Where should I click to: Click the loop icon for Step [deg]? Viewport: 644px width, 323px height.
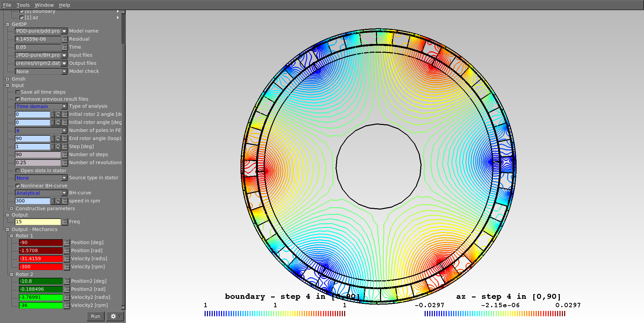(58, 146)
